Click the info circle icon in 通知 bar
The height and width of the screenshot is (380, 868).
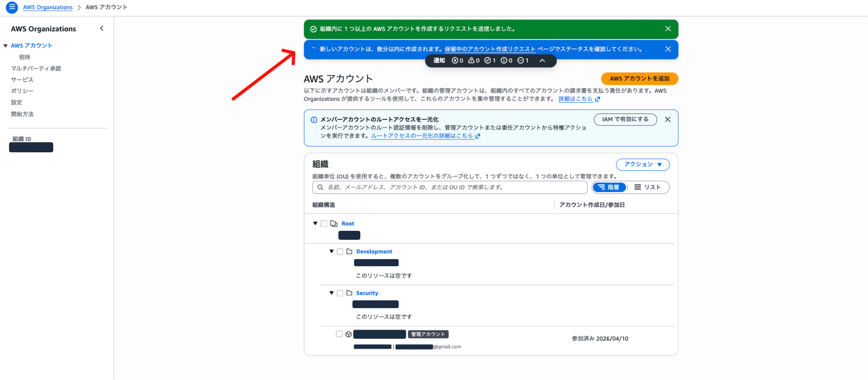click(504, 61)
